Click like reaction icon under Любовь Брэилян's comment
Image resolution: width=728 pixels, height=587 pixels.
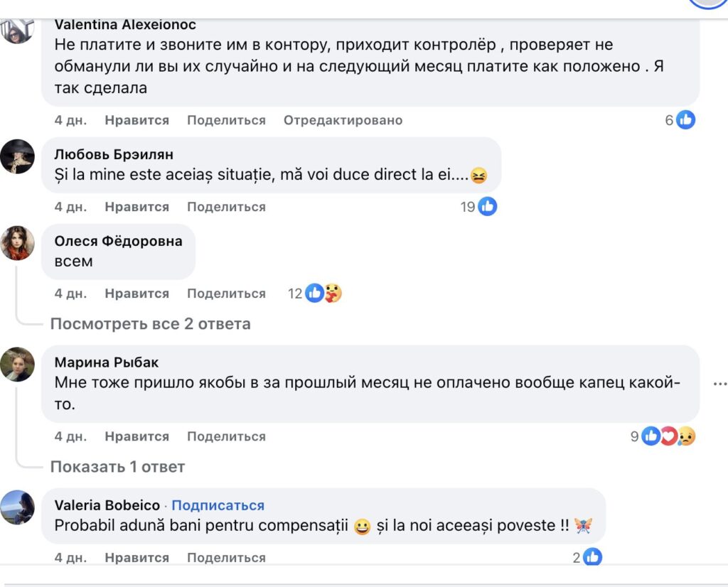(487, 207)
